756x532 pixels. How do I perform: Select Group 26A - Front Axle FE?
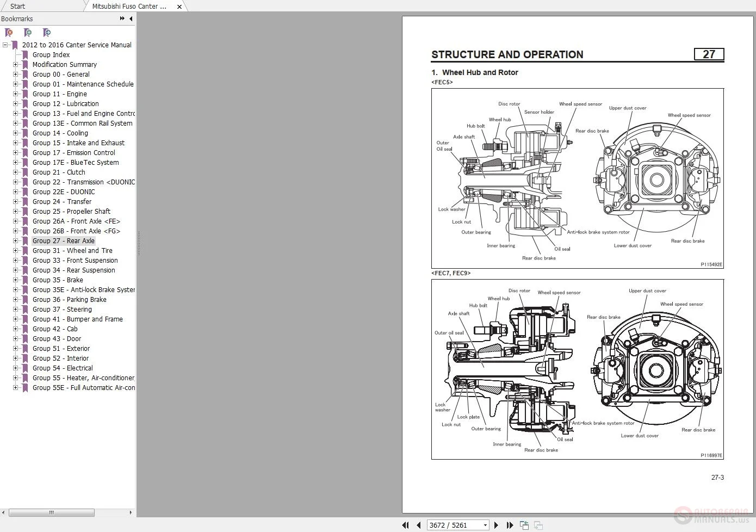pos(76,221)
